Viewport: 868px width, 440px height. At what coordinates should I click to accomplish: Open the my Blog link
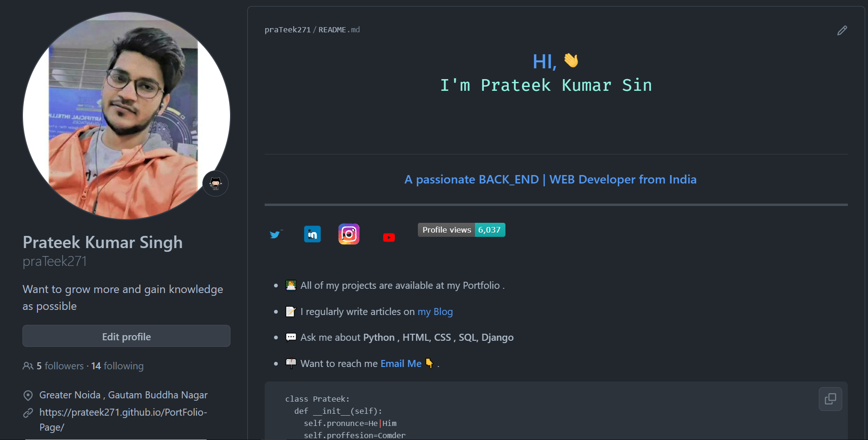point(435,312)
